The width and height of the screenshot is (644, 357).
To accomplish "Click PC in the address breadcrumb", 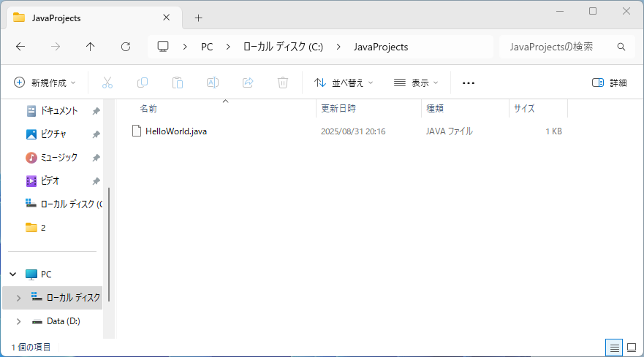I will [x=207, y=47].
